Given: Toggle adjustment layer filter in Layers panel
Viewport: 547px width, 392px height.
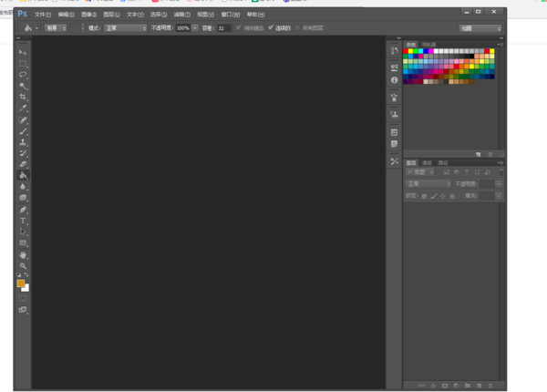Looking at the screenshot, I should point(457,172).
